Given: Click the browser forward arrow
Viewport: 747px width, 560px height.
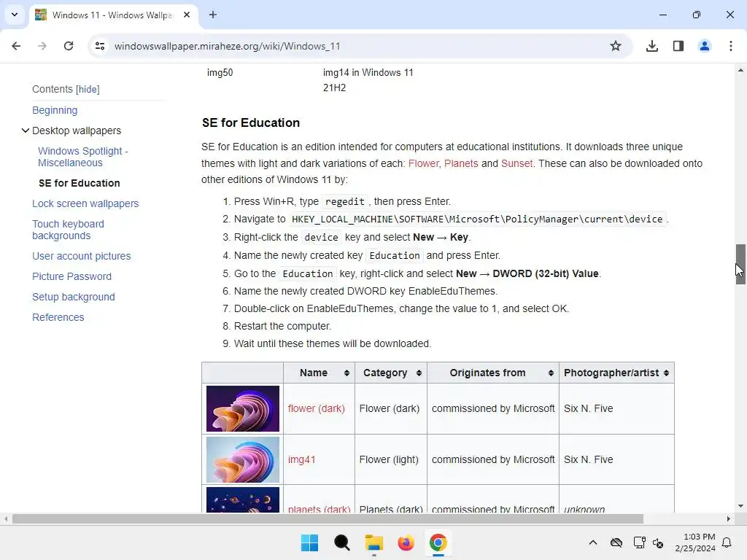Looking at the screenshot, I should tap(42, 46).
